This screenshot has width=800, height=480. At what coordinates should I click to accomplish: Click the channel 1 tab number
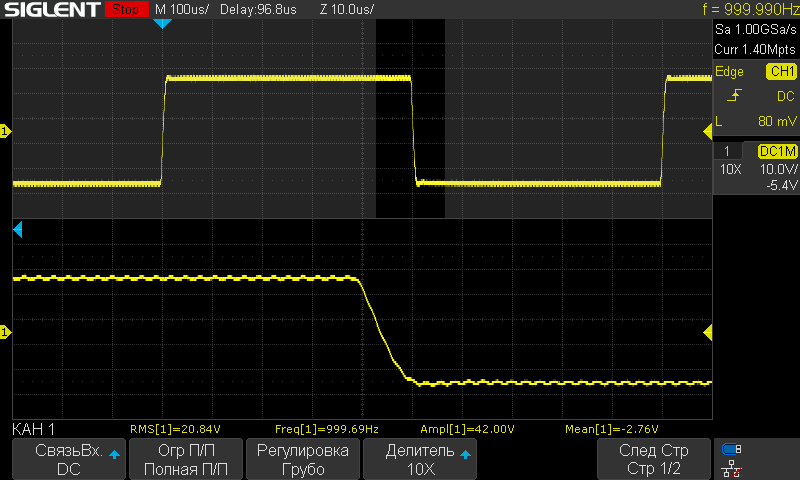coord(727,151)
